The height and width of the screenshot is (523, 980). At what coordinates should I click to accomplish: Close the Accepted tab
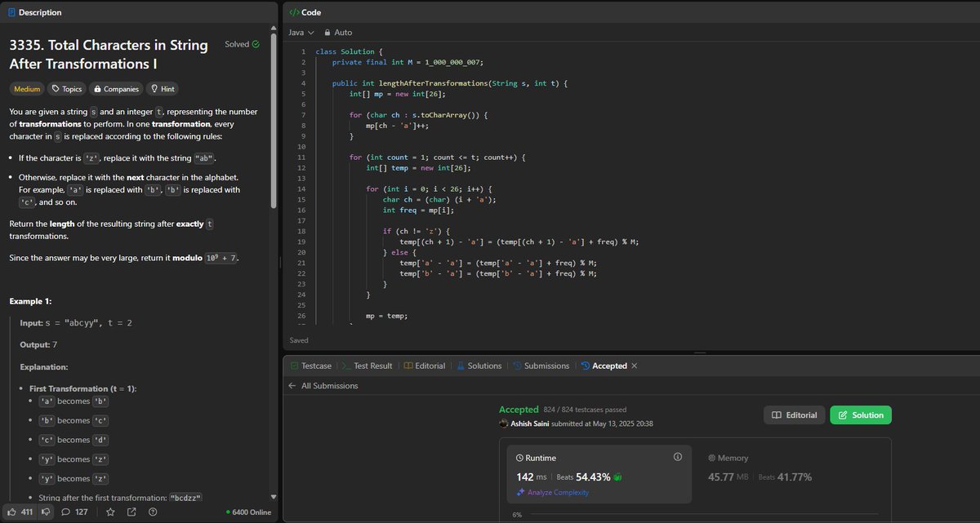[x=635, y=366]
